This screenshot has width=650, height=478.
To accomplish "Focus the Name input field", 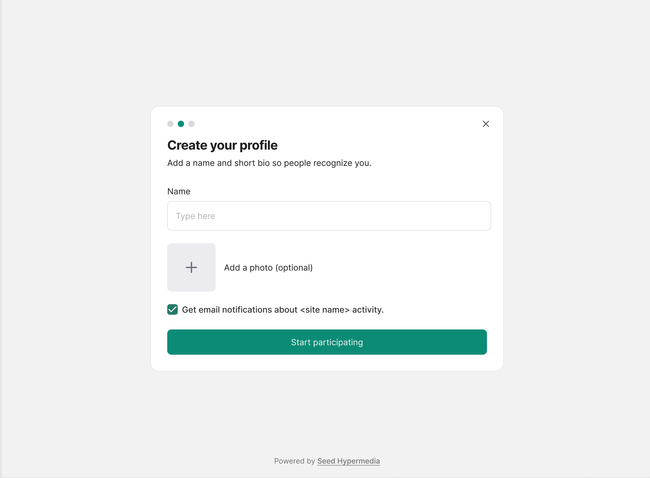I will coord(328,216).
